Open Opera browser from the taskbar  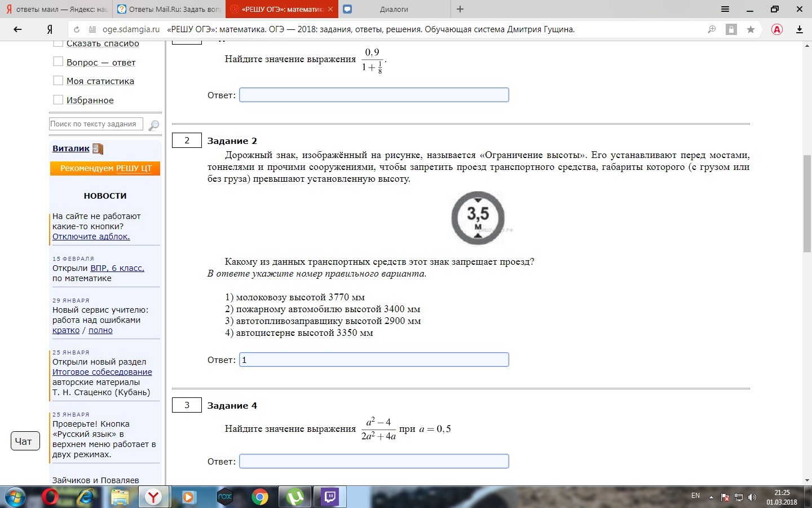tap(50, 497)
